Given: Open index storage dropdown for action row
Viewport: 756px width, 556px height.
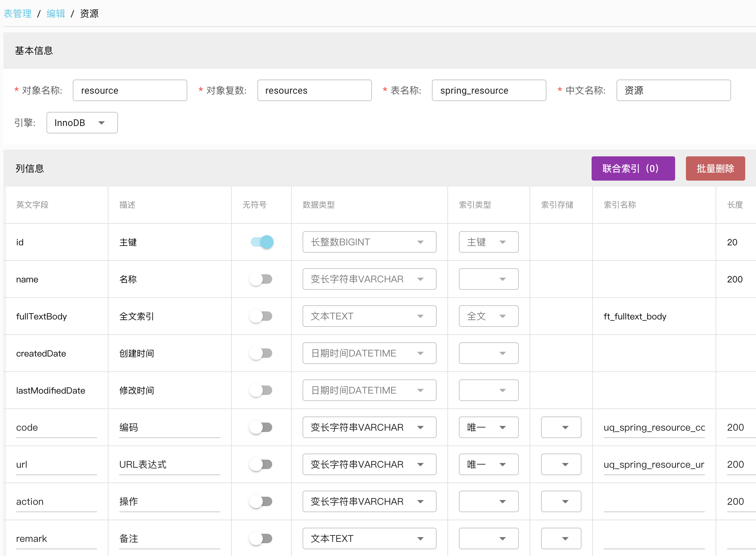Looking at the screenshot, I should coord(561,501).
